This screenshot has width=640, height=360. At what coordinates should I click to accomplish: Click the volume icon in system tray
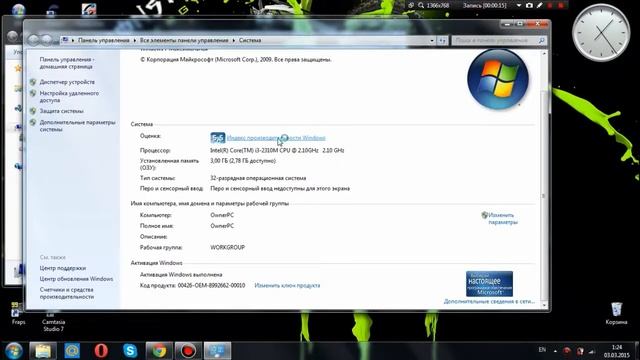click(x=592, y=351)
